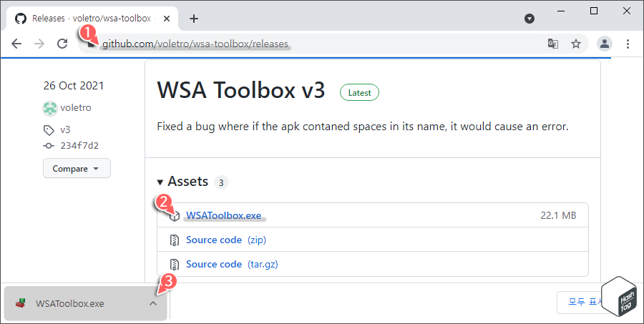The height and width of the screenshot is (324, 644).
Task: Open the downloaded WSAToolbox.exe in download bar
Action: (70, 304)
